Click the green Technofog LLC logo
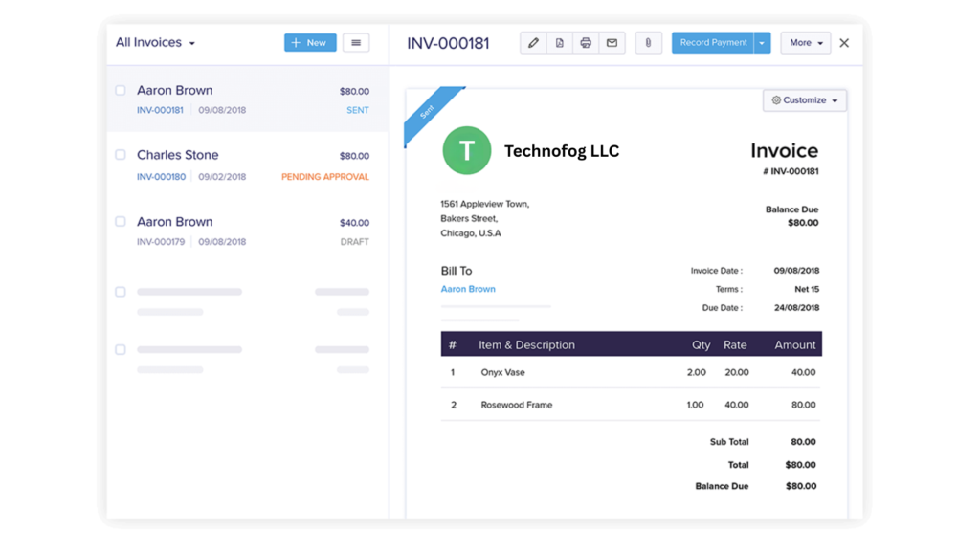The image size is (980, 551). tap(467, 151)
